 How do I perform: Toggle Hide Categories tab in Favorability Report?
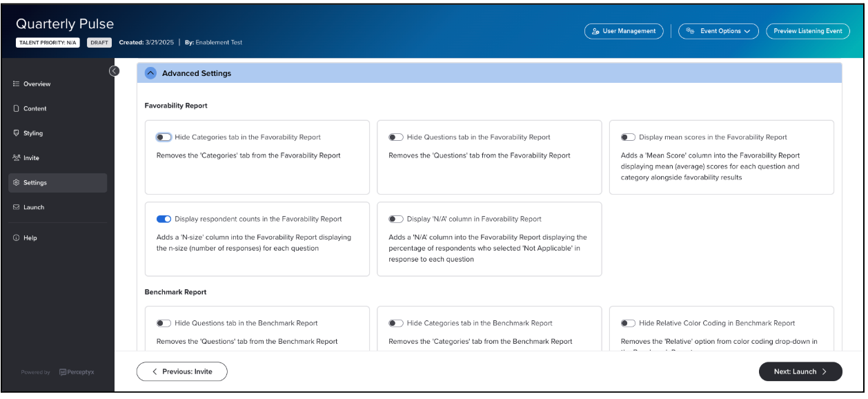pyautogui.click(x=164, y=137)
